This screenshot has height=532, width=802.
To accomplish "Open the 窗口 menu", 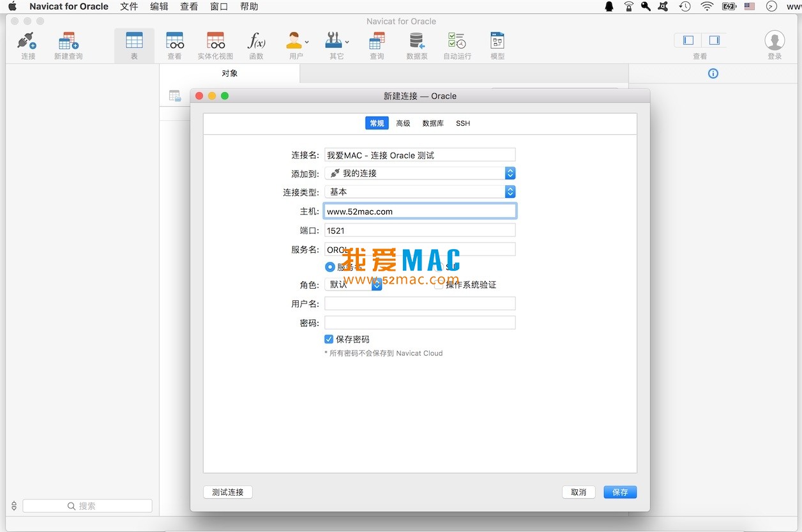I will tap(218, 6).
